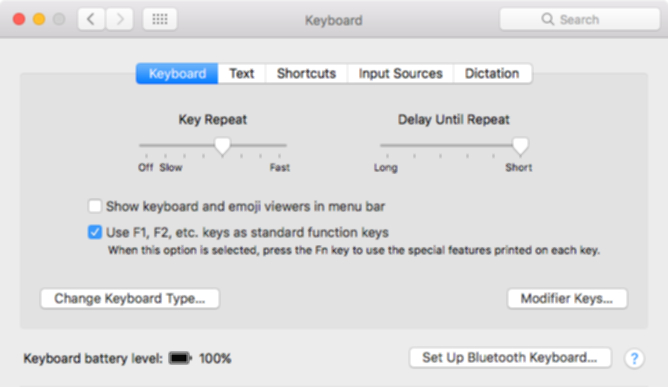Click the keyboard battery level icon

pyautogui.click(x=180, y=358)
